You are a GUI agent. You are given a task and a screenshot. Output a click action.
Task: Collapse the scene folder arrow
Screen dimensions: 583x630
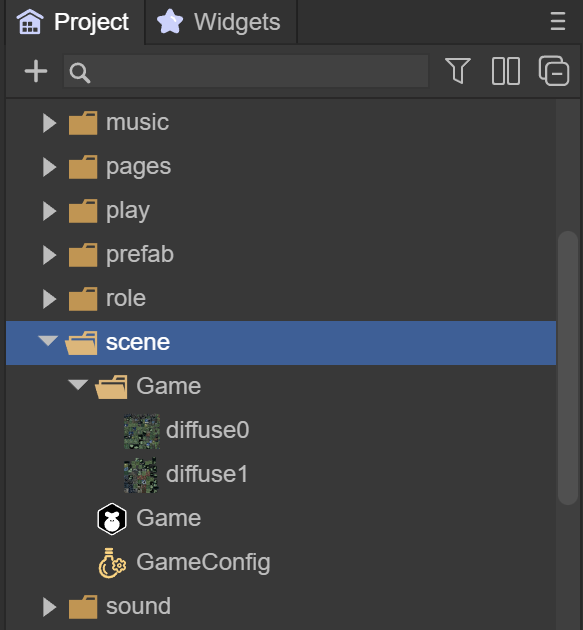48,341
